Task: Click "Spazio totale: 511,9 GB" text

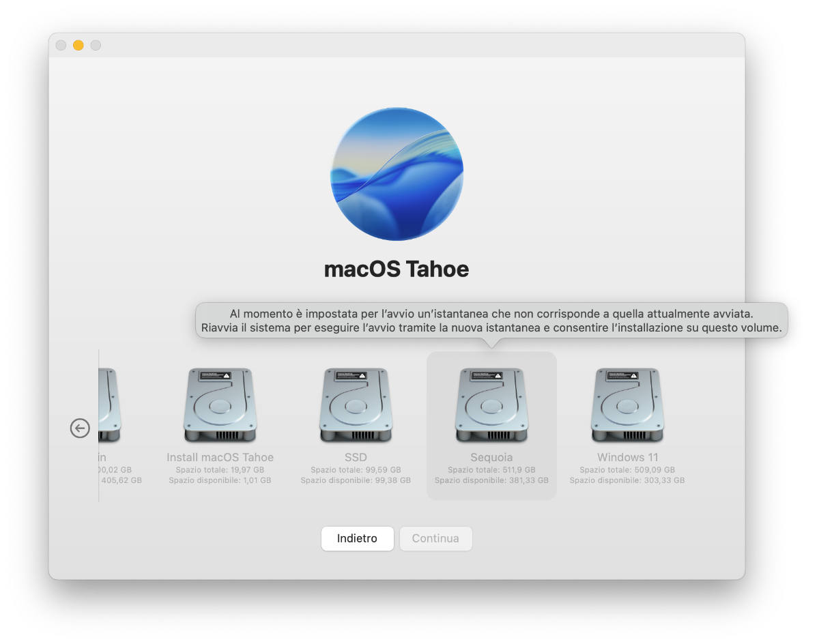Action: (x=491, y=470)
